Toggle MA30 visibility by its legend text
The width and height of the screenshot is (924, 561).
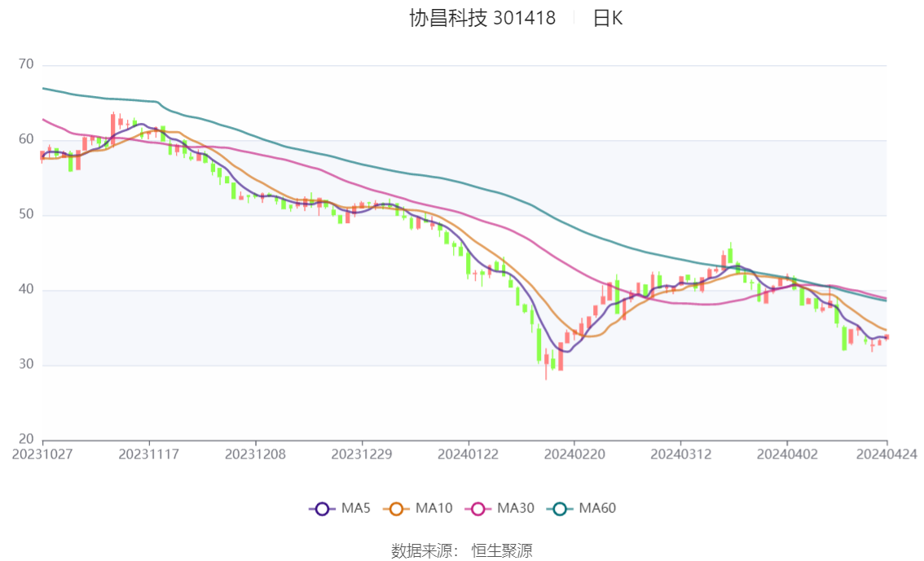515,509
